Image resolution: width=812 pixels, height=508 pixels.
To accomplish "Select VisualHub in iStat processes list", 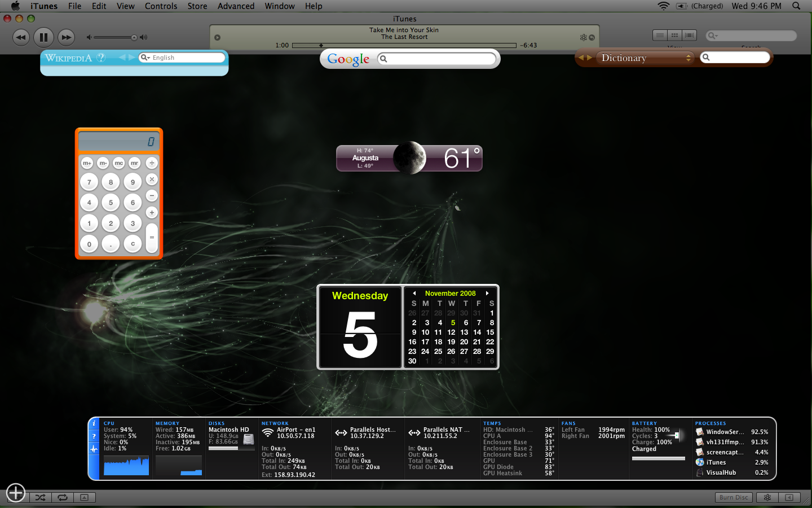I will click(731, 472).
